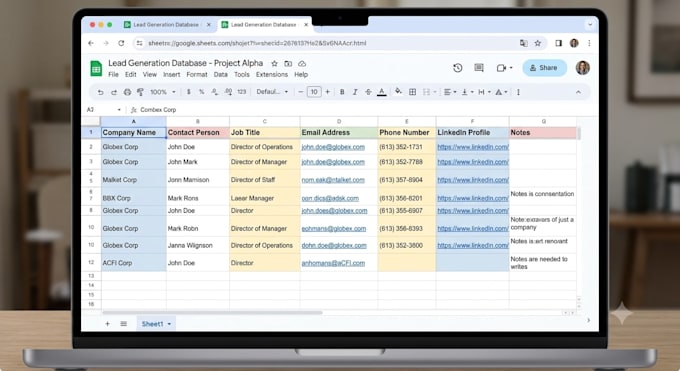Go to Sheets home via logo

(96, 69)
